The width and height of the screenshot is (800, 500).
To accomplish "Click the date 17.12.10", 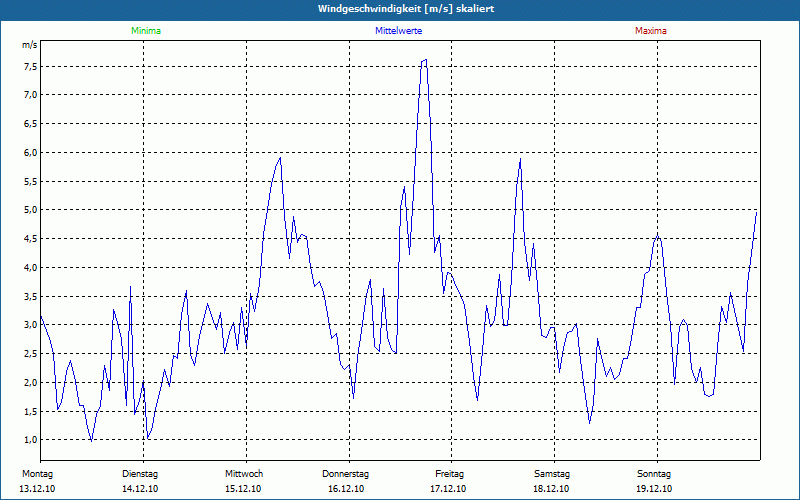I will [x=448, y=489].
